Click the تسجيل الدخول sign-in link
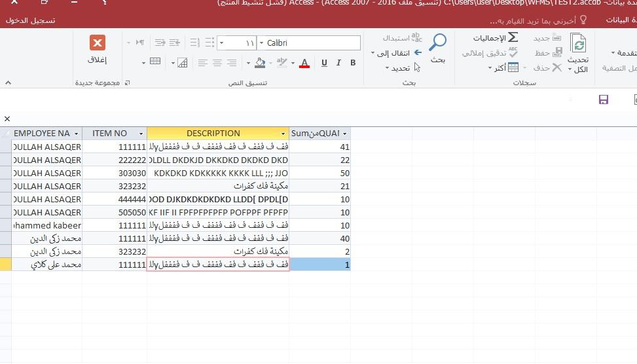637x364 pixels. [x=31, y=20]
